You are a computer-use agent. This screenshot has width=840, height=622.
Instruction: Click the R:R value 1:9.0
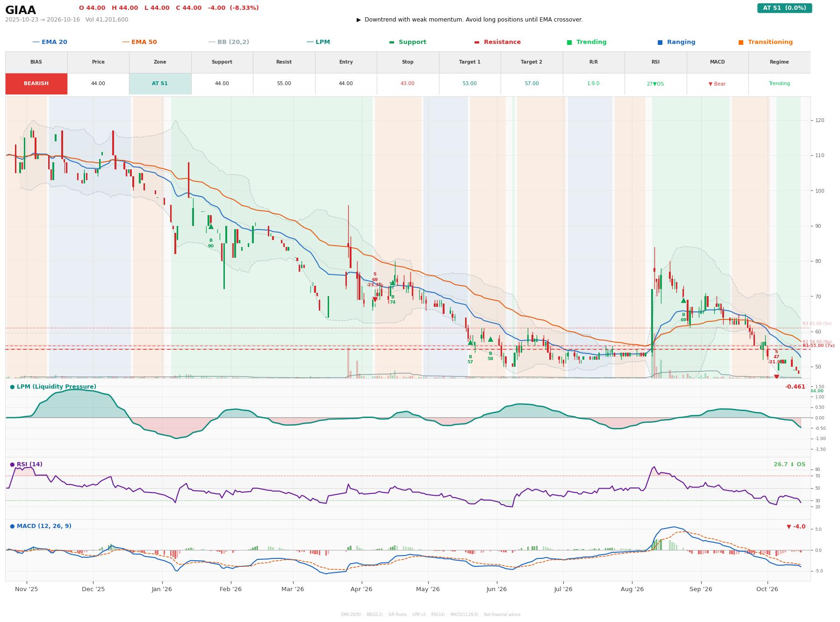pos(593,84)
